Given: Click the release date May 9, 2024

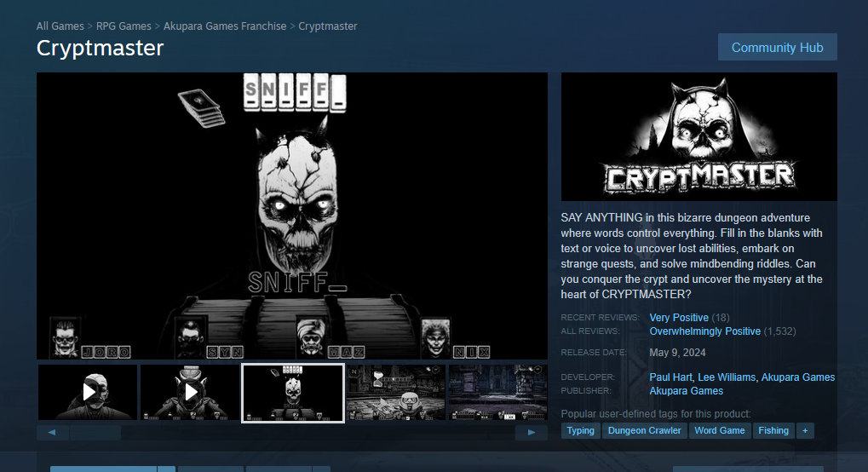Looking at the screenshot, I should [677, 353].
